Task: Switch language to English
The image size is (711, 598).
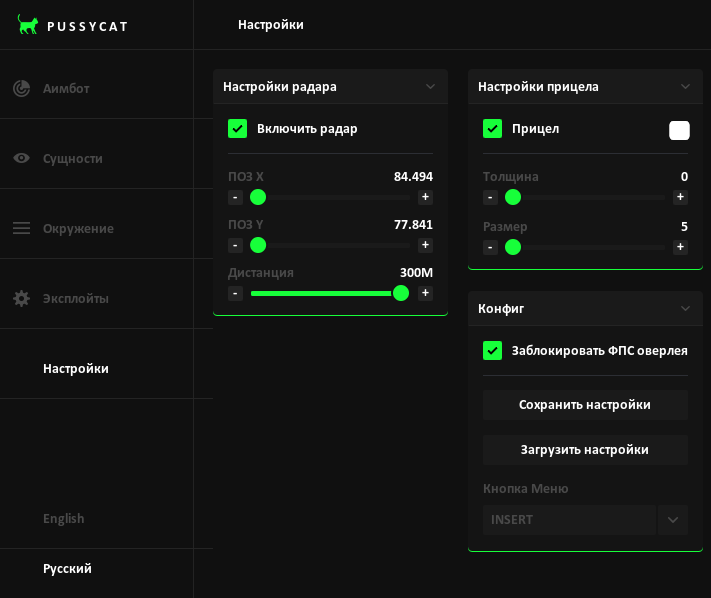Action: 64,518
